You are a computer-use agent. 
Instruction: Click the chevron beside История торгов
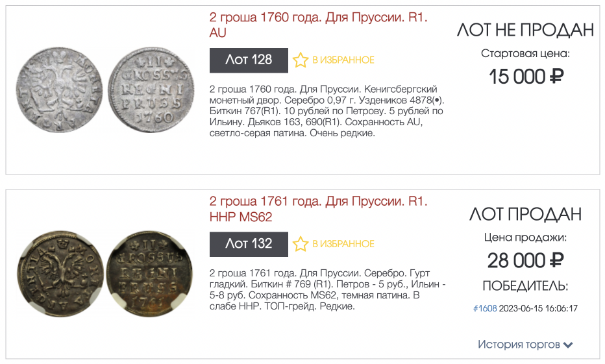[569, 345]
